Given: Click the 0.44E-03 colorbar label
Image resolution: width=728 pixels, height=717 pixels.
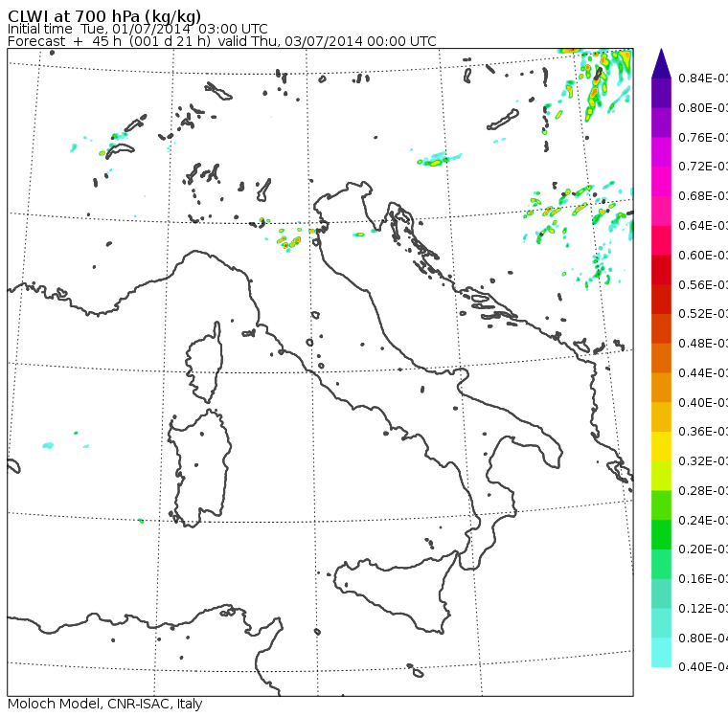Looking at the screenshot, I should click(x=703, y=373).
